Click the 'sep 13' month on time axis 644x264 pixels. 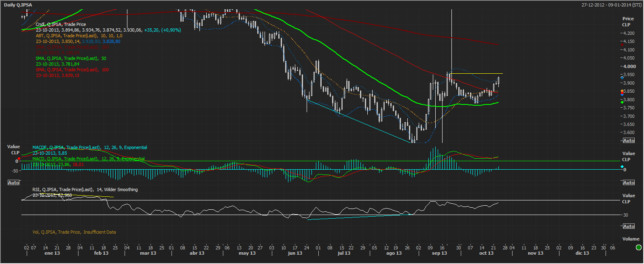pos(439,253)
